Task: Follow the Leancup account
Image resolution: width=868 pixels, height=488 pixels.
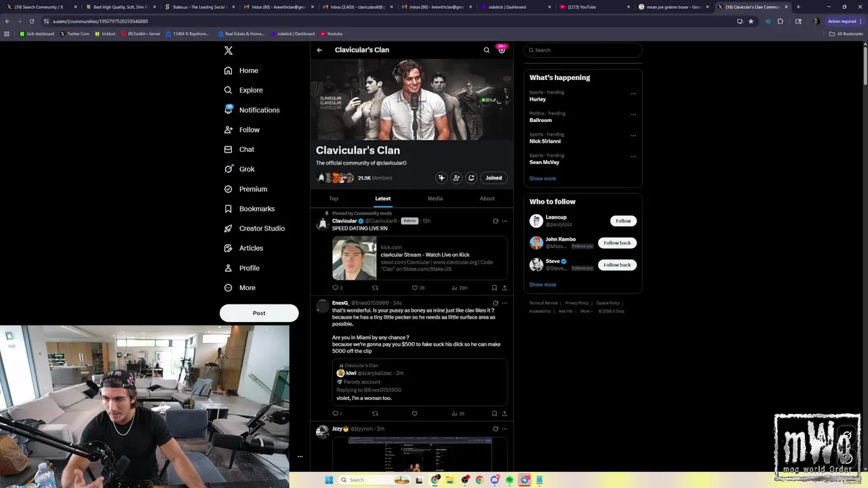Action: point(623,221)
